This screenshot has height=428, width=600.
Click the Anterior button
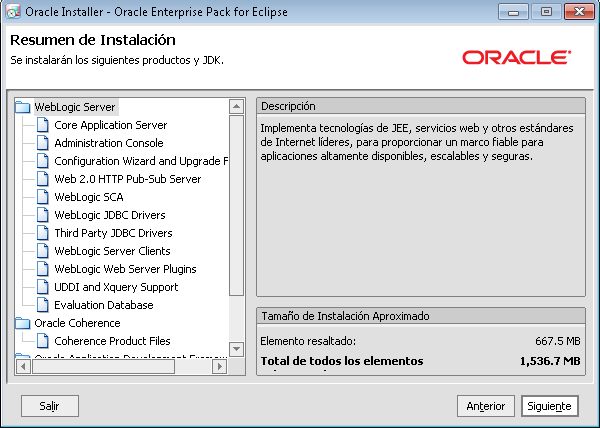pyautogui.click(x=486, y=406)
